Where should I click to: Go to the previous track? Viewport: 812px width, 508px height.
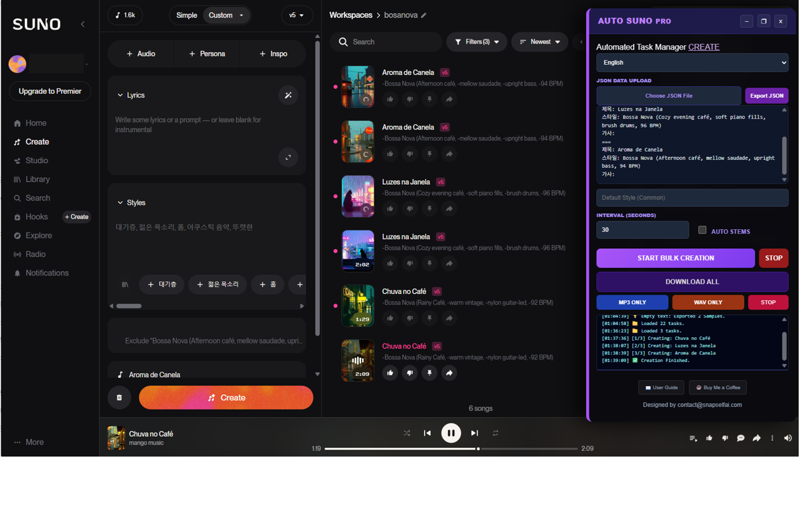pyautogui.click(x=428, y=433)
